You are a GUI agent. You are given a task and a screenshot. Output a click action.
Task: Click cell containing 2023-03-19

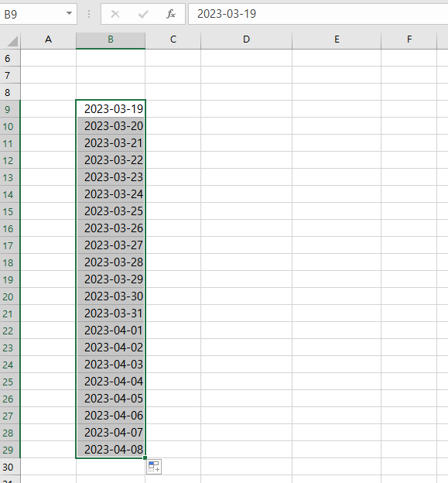[x=111, y=108]
